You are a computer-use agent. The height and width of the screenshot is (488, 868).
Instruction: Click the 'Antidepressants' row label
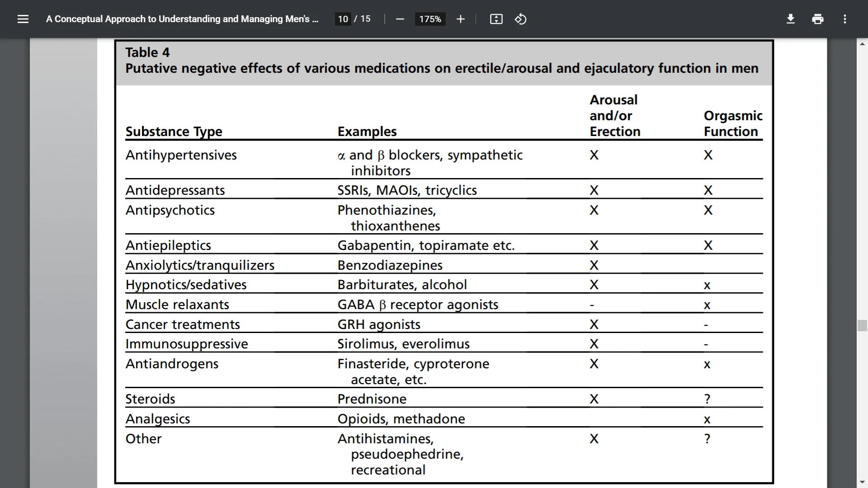(175, 190)
